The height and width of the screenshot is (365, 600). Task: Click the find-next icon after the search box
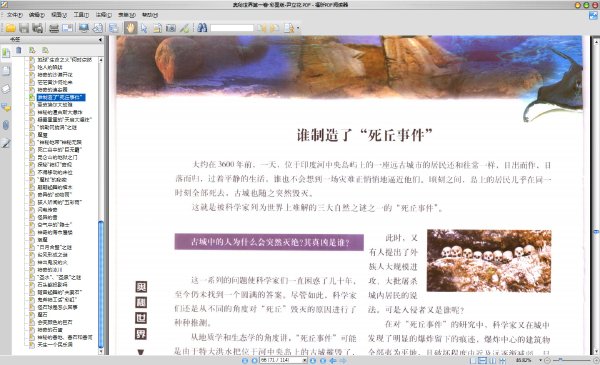pos(274,28)
